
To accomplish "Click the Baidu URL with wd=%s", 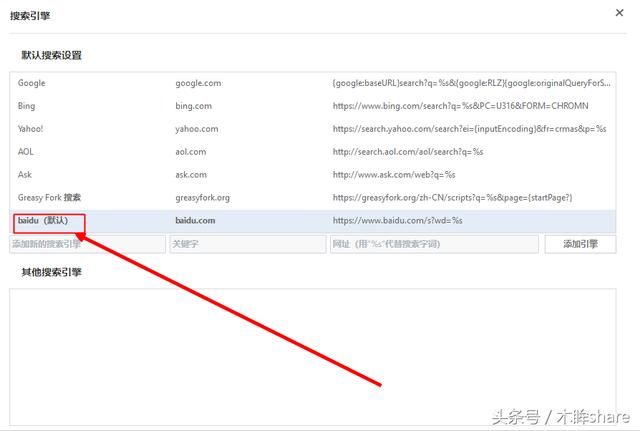I will [x=397, y=221].
